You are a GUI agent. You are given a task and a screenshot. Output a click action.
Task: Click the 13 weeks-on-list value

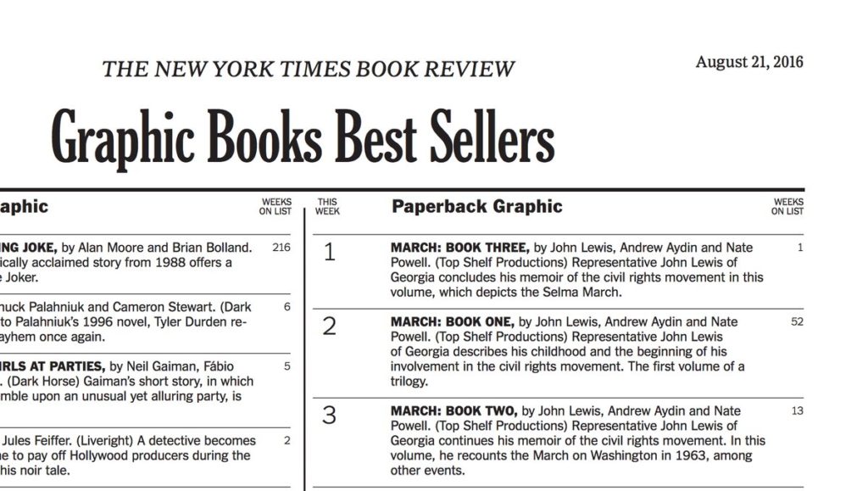(x=797, y=411)
